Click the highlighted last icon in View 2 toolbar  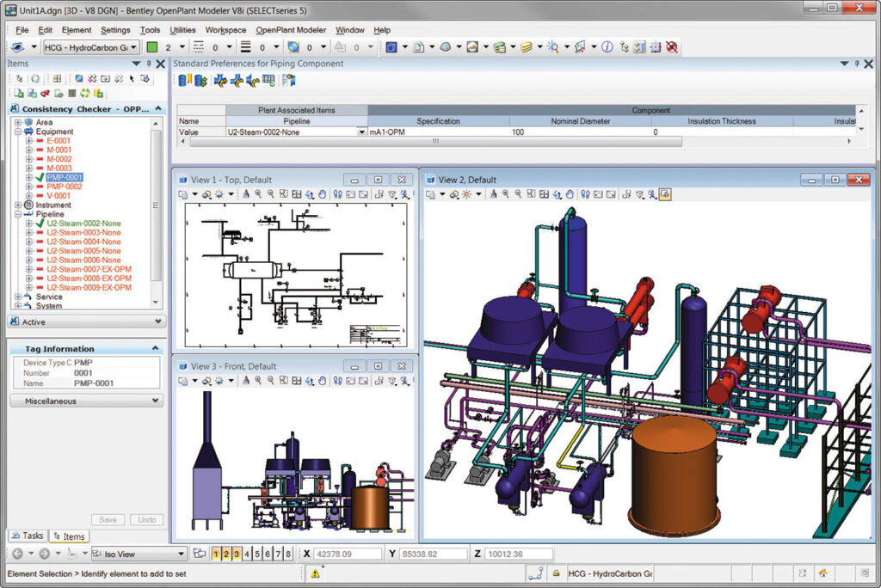[x=665, y=194]
